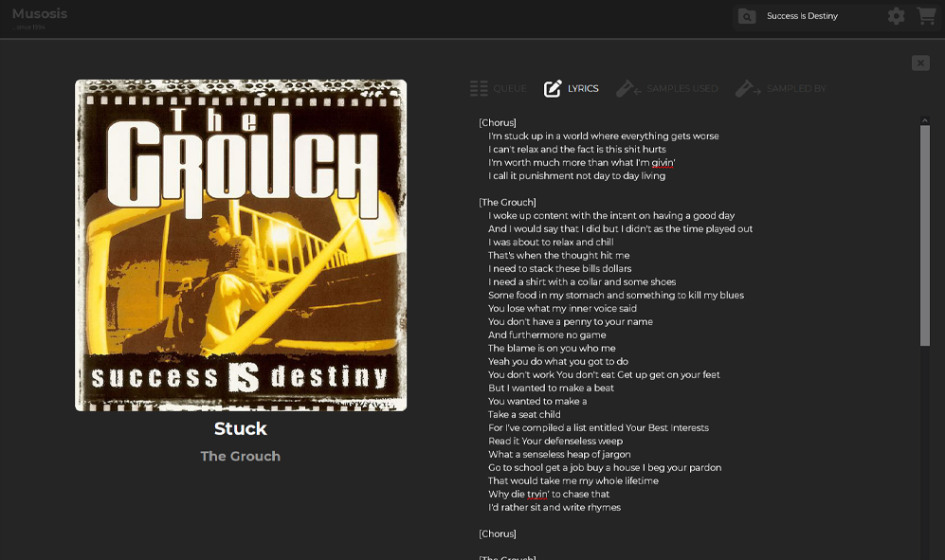Switch to the Queue tab label
This screenshot has width=945, height=560.
click(x=509, y=89)
